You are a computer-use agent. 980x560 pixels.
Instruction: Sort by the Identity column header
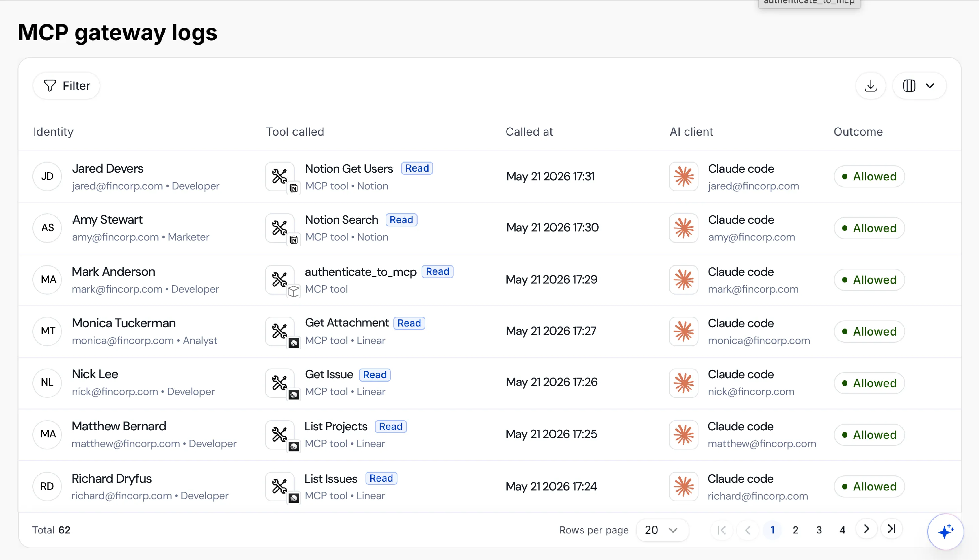point(53,132)
